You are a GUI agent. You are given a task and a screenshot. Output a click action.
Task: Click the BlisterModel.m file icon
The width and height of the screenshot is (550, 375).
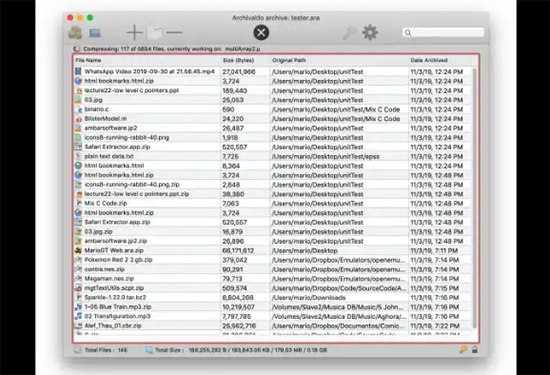(79, 119)
